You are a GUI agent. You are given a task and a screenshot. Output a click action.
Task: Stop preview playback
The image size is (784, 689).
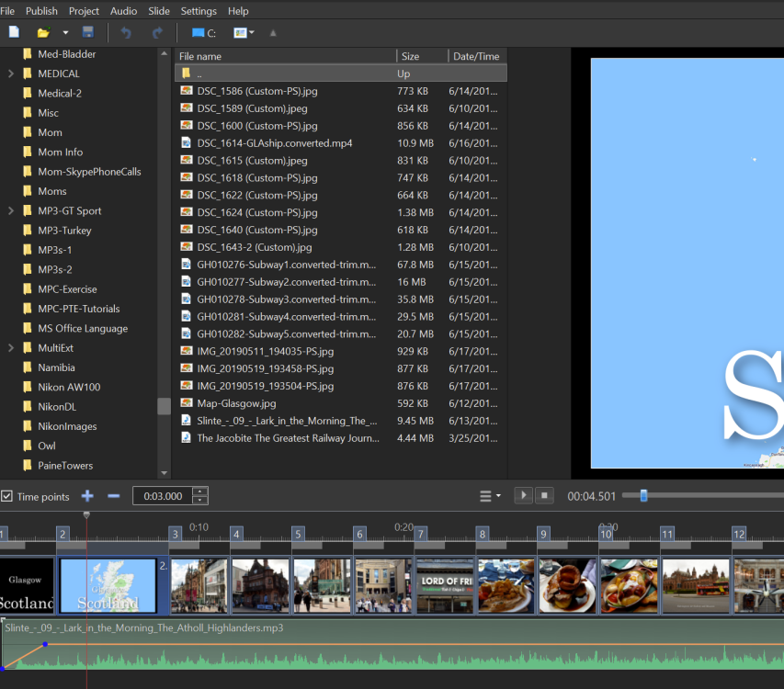(544, 496)
